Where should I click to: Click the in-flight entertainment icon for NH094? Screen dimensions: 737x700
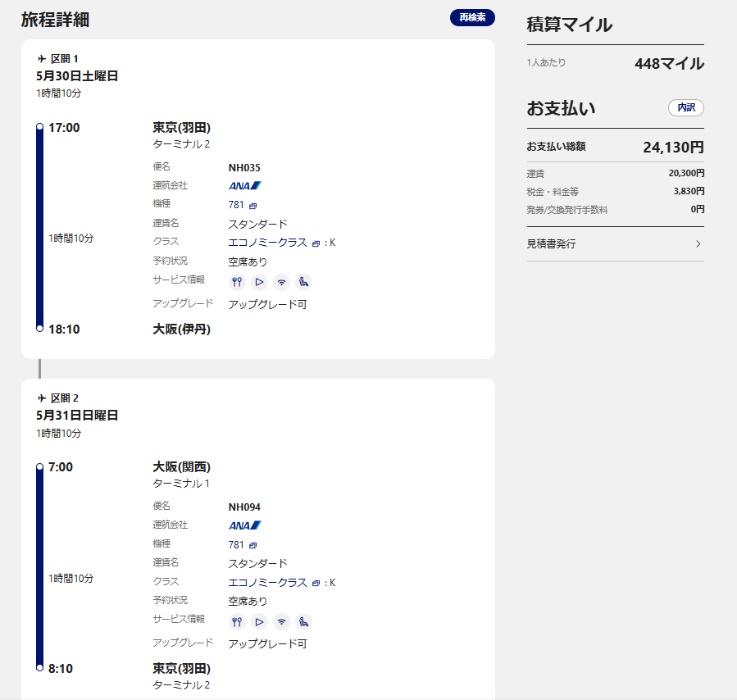[259, 621]
